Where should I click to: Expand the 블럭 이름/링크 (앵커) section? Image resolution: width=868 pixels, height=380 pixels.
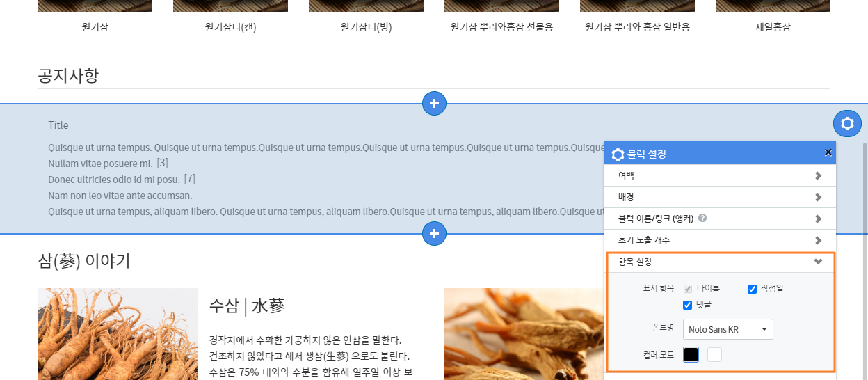coord(720,219)
